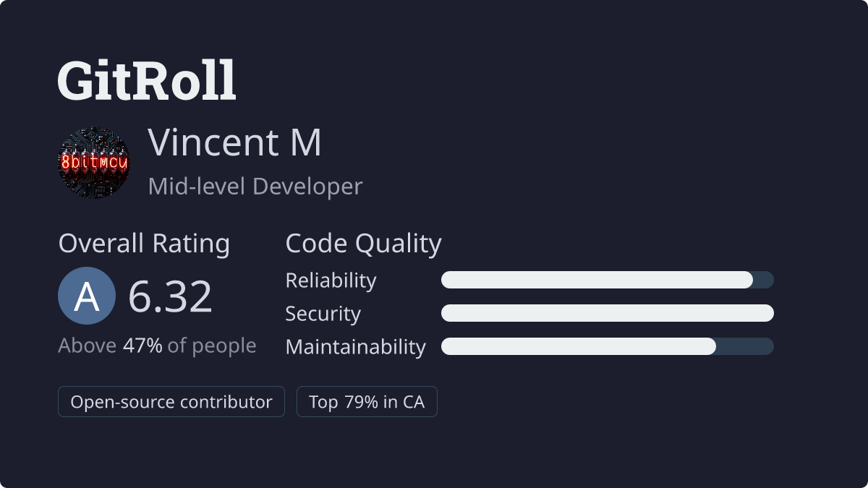Click the circular A grade badge
The height and width of the screenshot is (488, 868).
pos(87,296)
